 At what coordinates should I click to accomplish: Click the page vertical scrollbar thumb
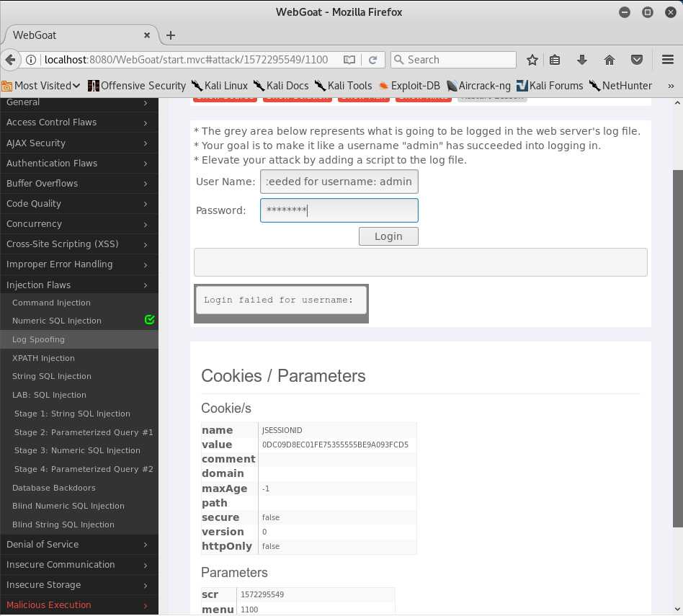point(677,349)
